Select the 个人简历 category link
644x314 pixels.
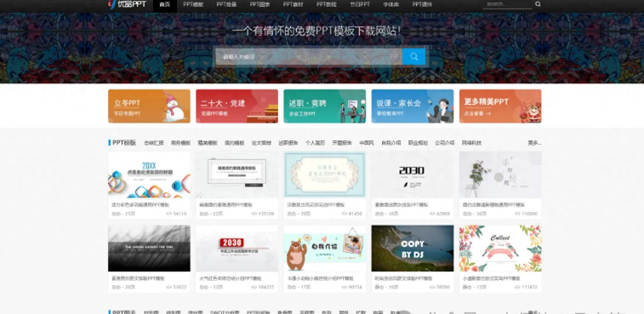click(x=315, y=143)
